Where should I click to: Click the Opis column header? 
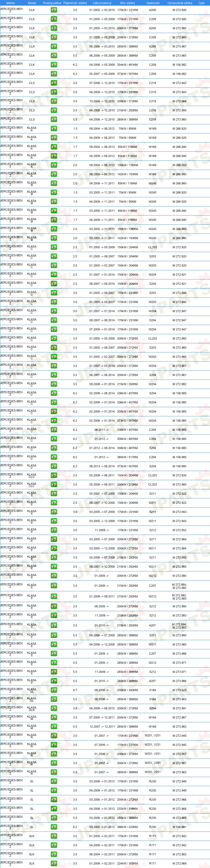point(201,3)
